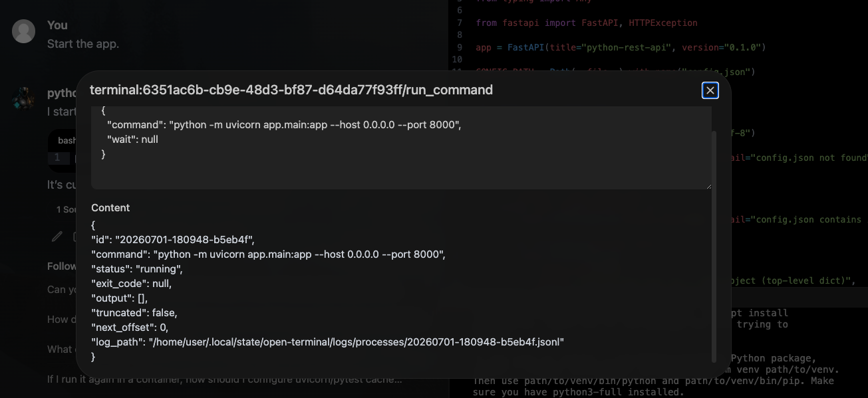Click the assistant's avatar image
Screen dimensions: 868x398
click(23, 98)
